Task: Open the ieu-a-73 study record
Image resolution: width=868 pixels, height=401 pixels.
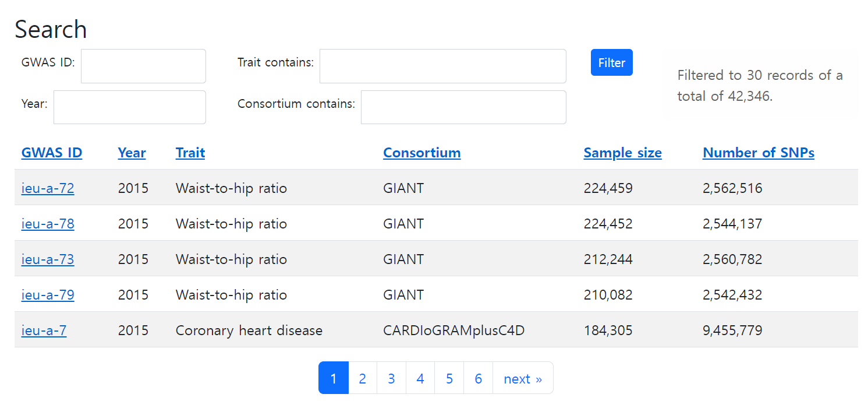Action: pyautogui.click(x=48, y=259)
